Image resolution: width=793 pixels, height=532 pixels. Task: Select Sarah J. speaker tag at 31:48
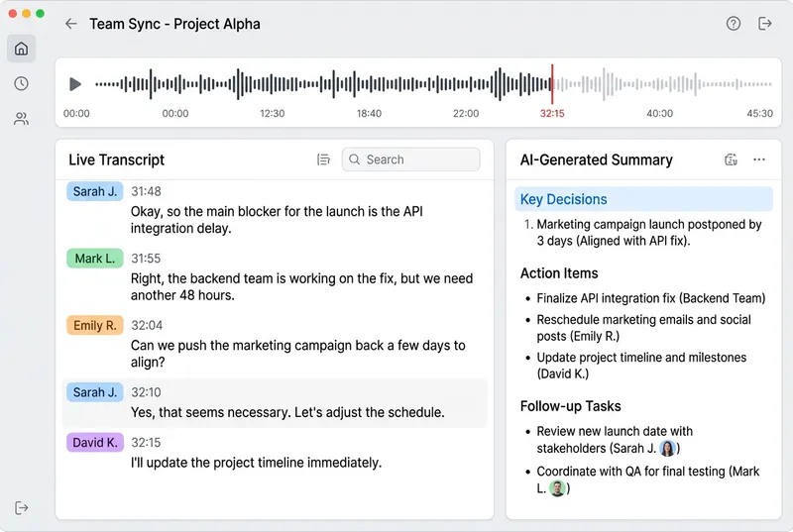[x=95, y=191]
